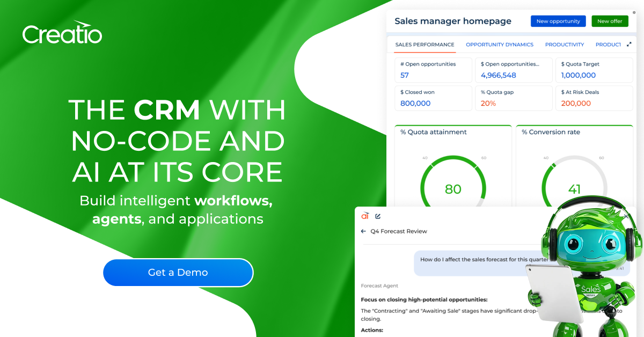This screenshot has width=644, height=337.
Task: Click the "Sales manager homepage" heading
Action: pos(453,21)
